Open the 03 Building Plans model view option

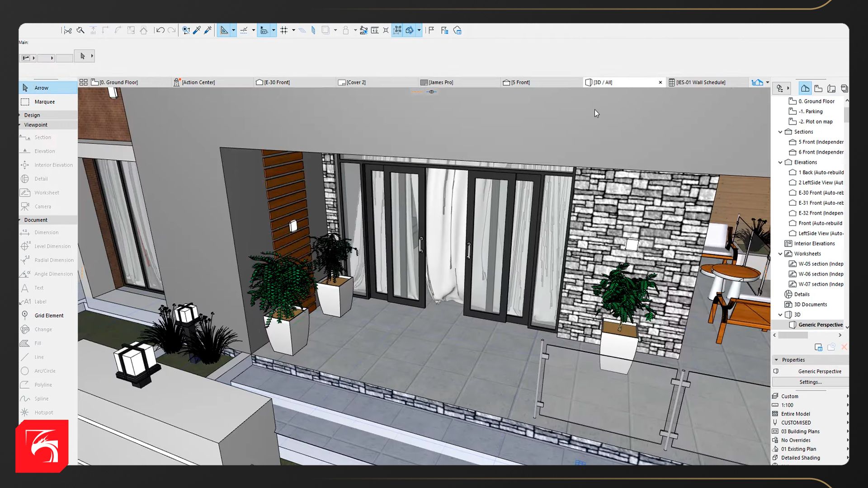click(x=810, y=432)
